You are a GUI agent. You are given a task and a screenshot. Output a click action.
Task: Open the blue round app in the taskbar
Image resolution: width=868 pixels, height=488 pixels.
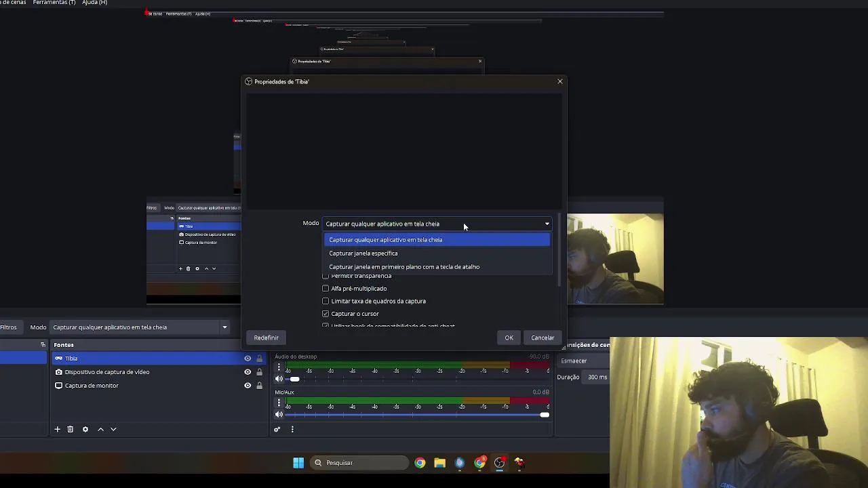coord(460,463)
